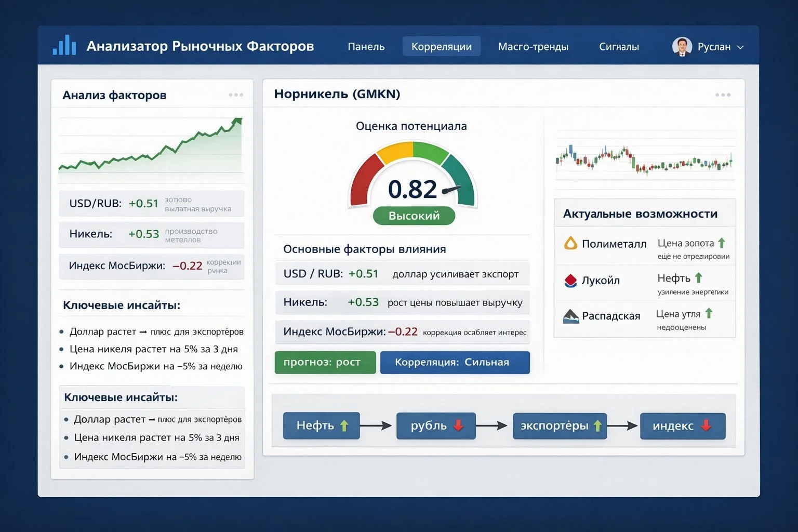Click the Высокий rating badge under the gauge

coord(414,216)
